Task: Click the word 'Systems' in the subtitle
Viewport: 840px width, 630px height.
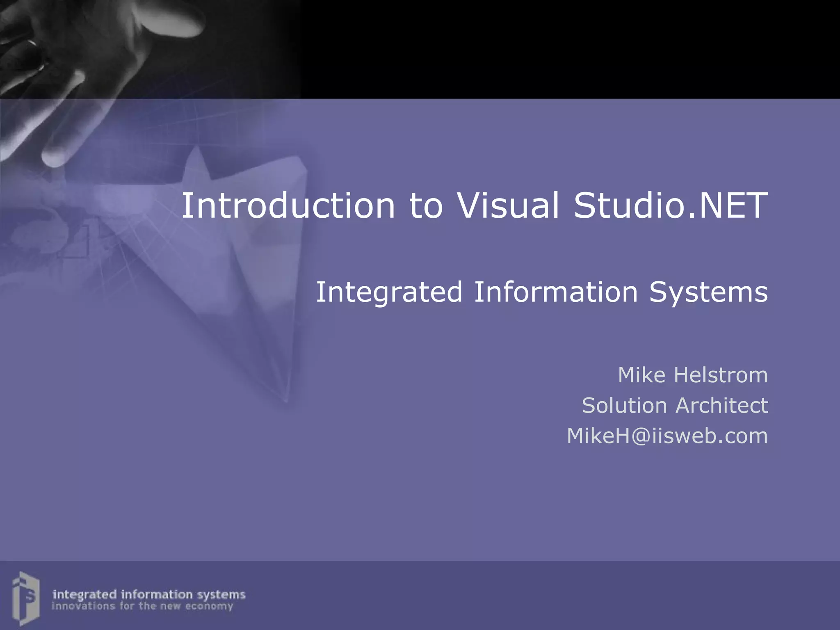Action: point(708,292)
